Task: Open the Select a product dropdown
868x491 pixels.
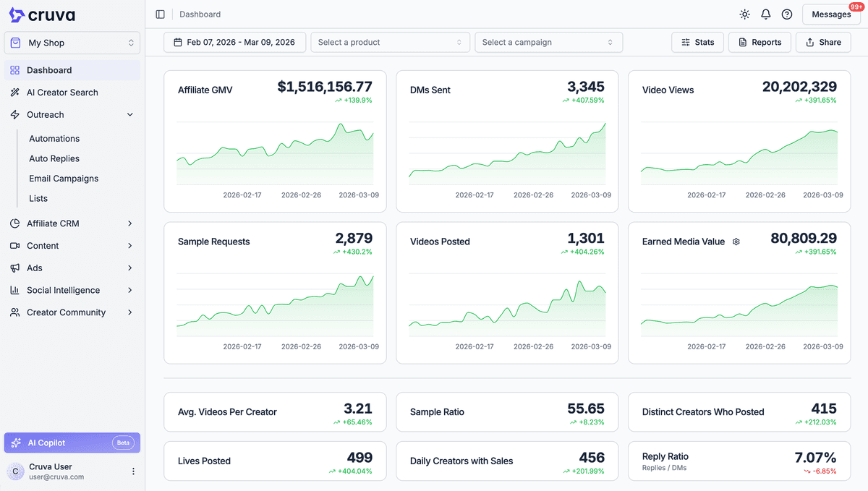Action: (x=390, y=42)
